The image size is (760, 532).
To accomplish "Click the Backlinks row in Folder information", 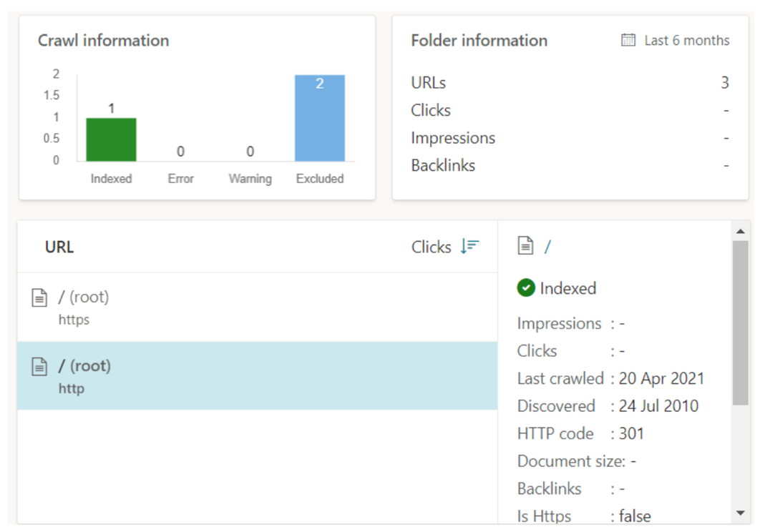I will [x=443, y=166].
